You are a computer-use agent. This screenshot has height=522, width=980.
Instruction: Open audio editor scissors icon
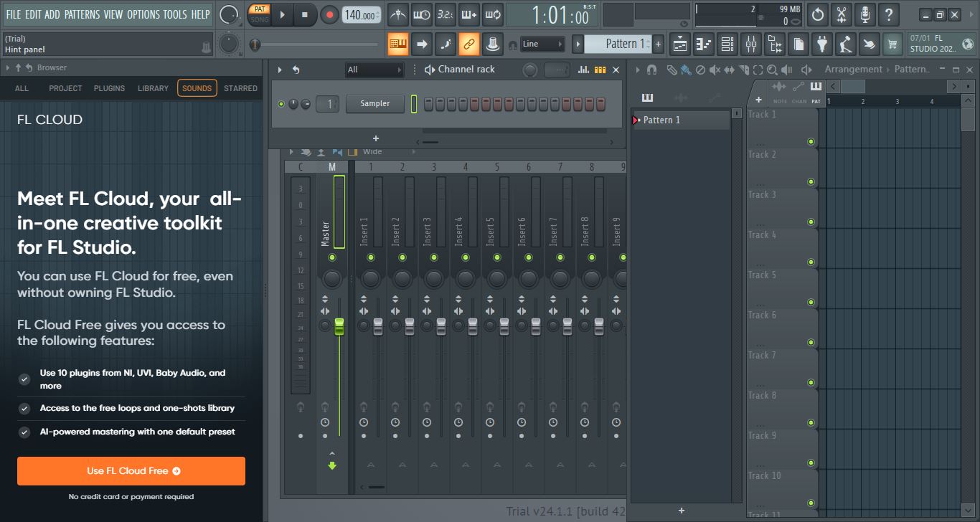842,14
